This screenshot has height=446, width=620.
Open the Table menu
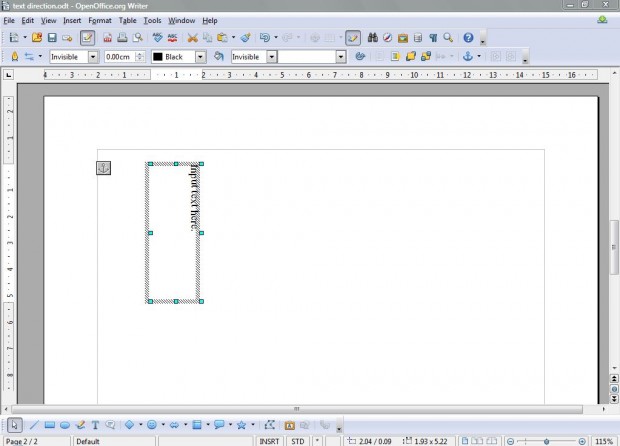coord(127,20)
